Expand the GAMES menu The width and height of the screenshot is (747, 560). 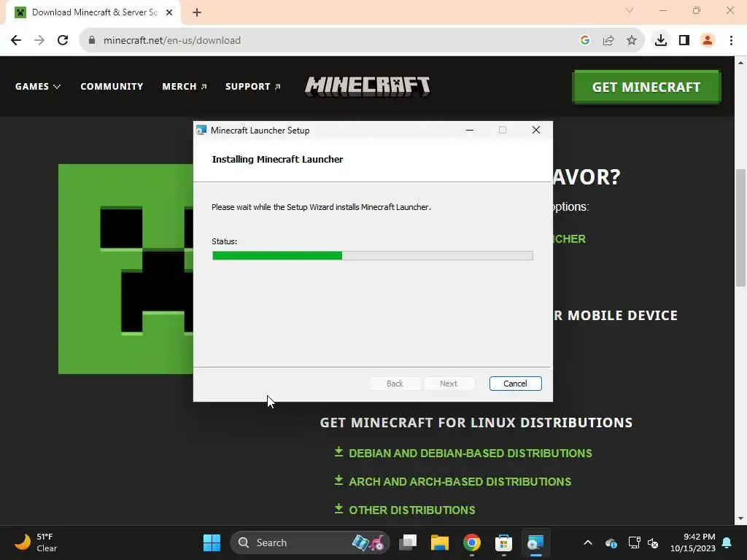coord(38,86)
